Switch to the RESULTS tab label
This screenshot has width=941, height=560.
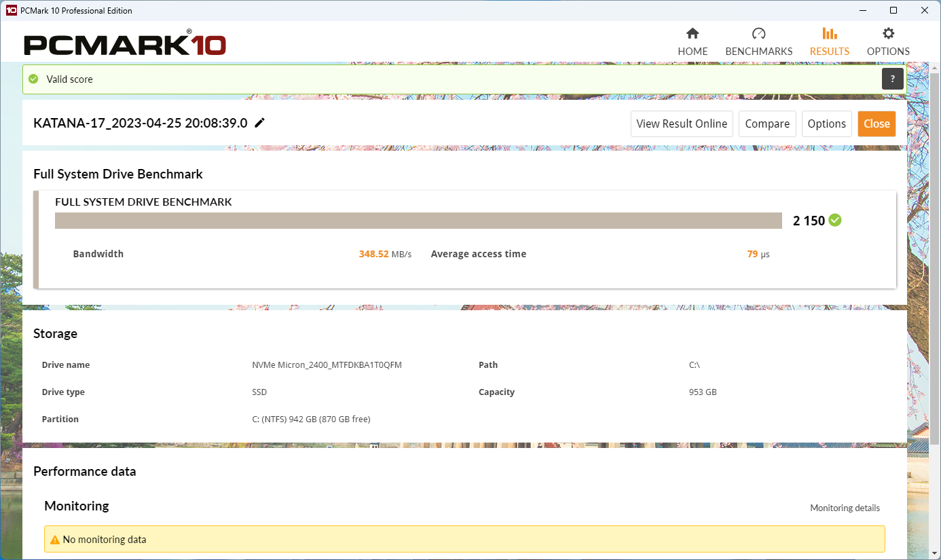click(830, 52)
